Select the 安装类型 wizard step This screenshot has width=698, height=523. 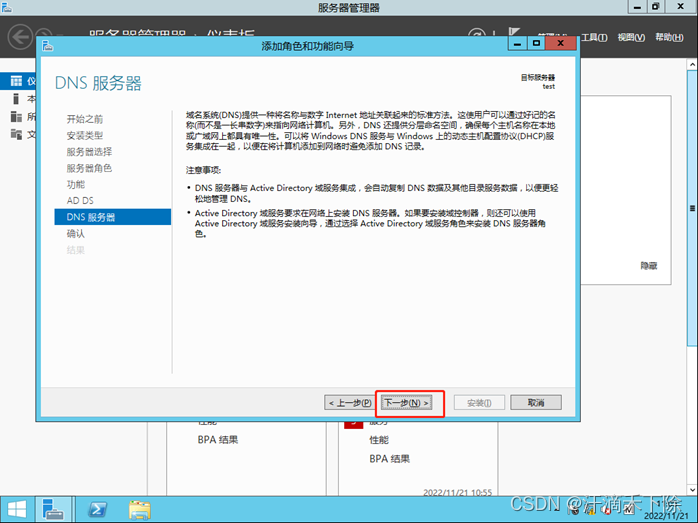[x=85, y=135]
